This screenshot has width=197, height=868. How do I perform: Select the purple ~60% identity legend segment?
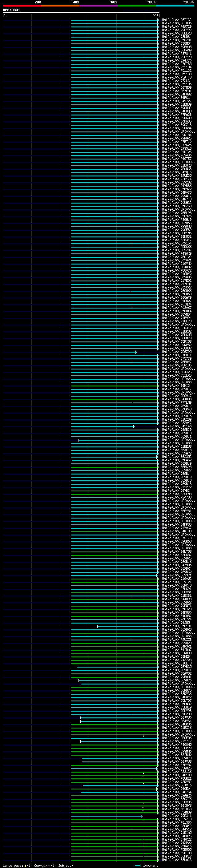click(99, 6)
